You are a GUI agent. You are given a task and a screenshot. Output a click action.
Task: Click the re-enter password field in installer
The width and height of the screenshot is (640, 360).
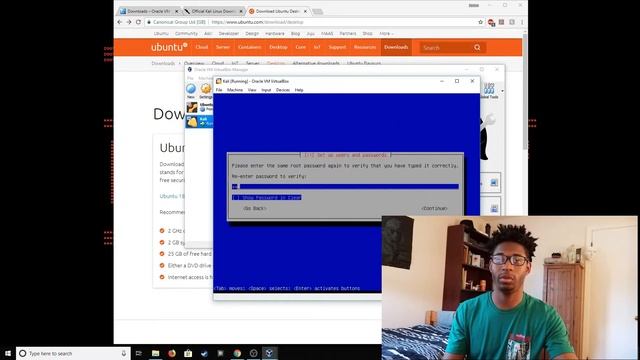point(345,187)
